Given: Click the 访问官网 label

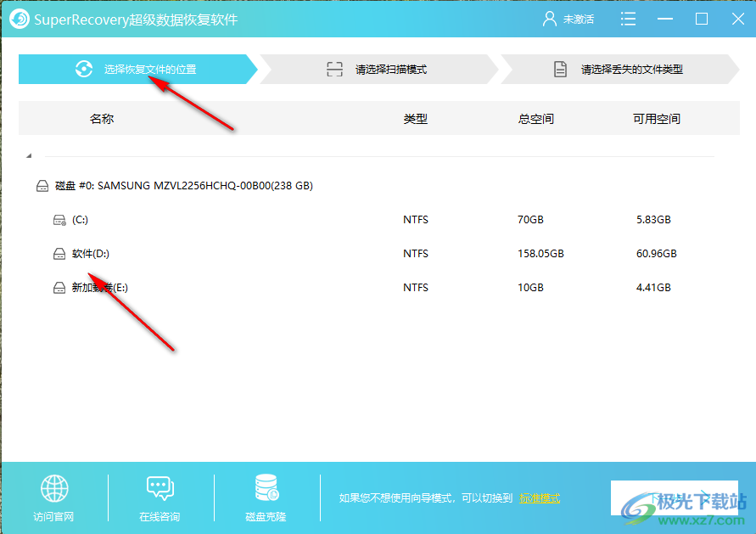Looking at the screenshot, I should click(x=53, y=517).
